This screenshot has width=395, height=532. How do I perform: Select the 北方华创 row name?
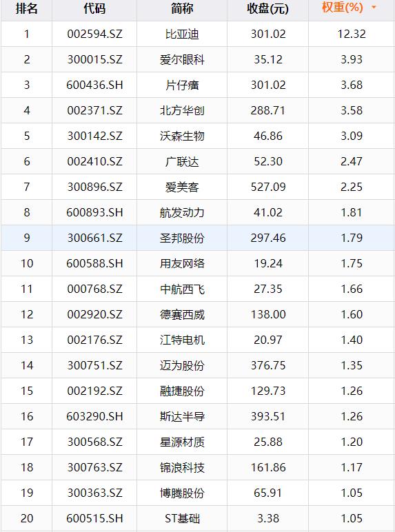click(182, 110)
